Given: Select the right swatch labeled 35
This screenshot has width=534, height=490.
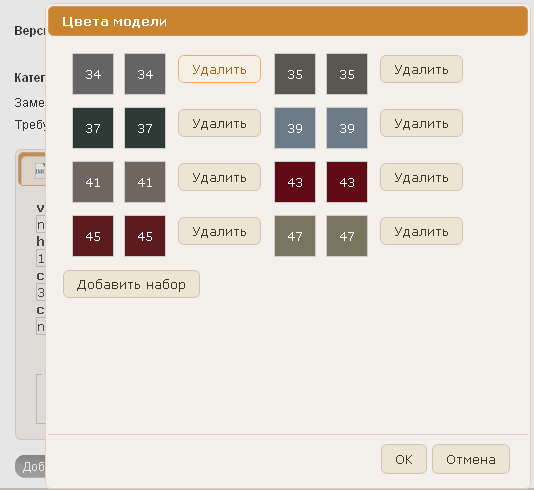Looking at the screenshot, I should (x=347, y=74).
